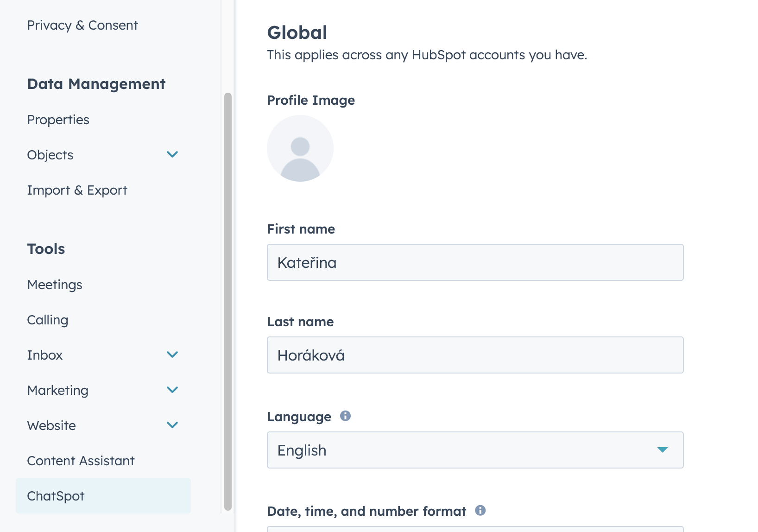Go to Import & Export
The height and width of the screenshot is (532, 758).
77,190
